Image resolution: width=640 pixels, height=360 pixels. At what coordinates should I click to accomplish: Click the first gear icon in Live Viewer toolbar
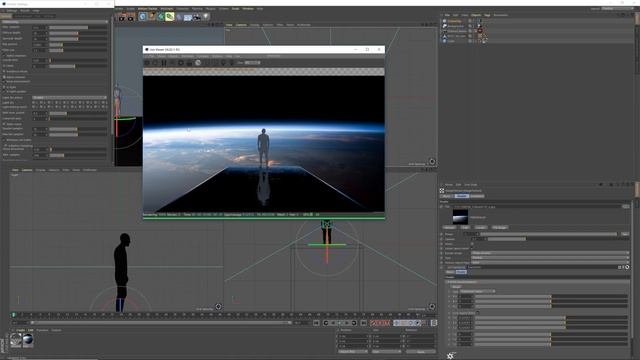coord(181,63)
